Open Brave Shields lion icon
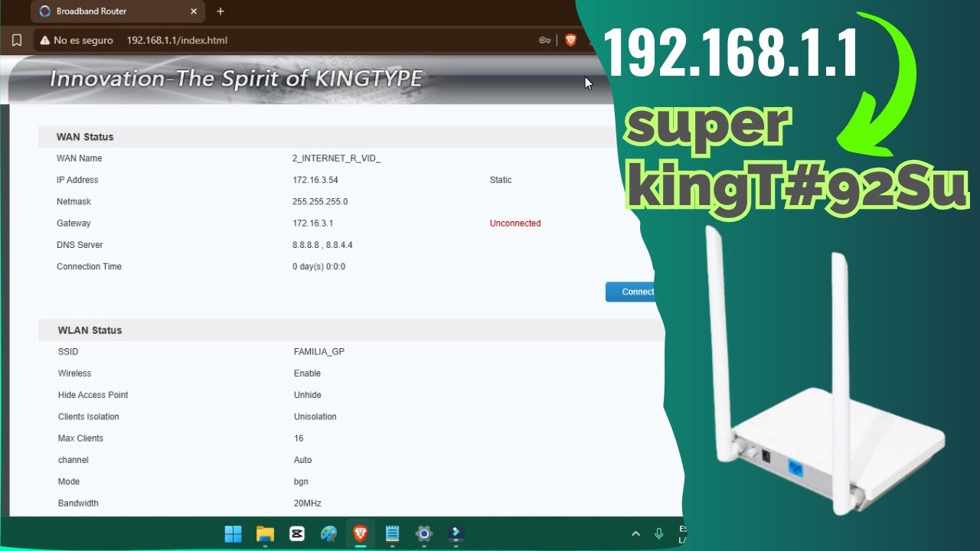The image size is (980, 551). pyautogui.click(x=570, y=41)
